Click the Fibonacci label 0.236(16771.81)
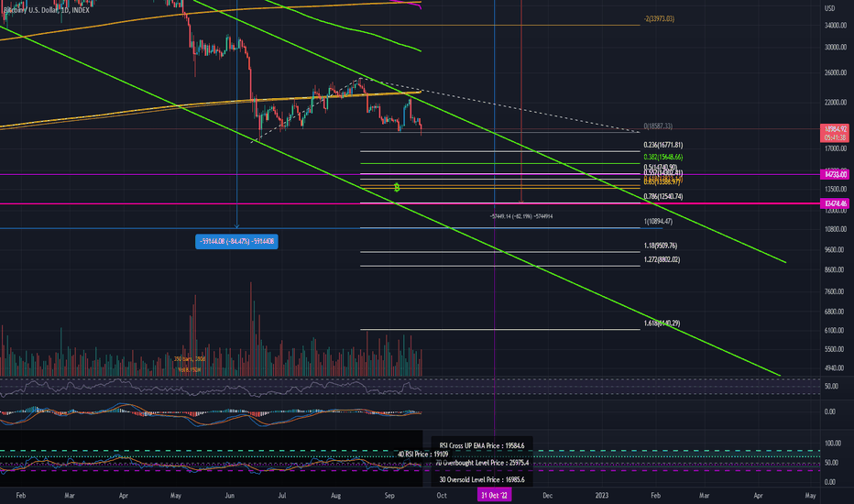The image size is (854, 504). [662, 145]
